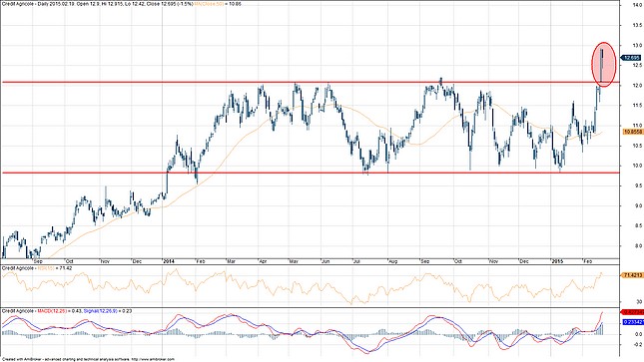
Task: Click the blue 0.233421 signal value tag
Action: pyautogui.click(x=633, y=322)
